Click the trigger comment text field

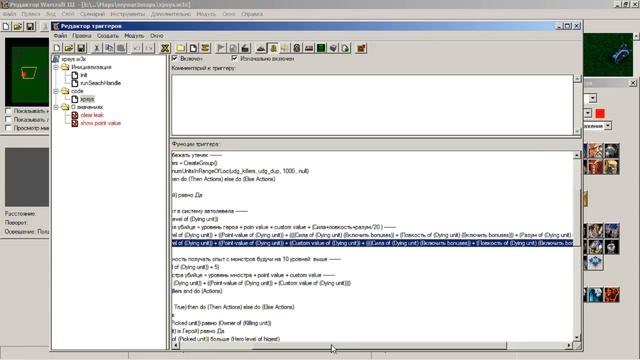click(372, 104)
